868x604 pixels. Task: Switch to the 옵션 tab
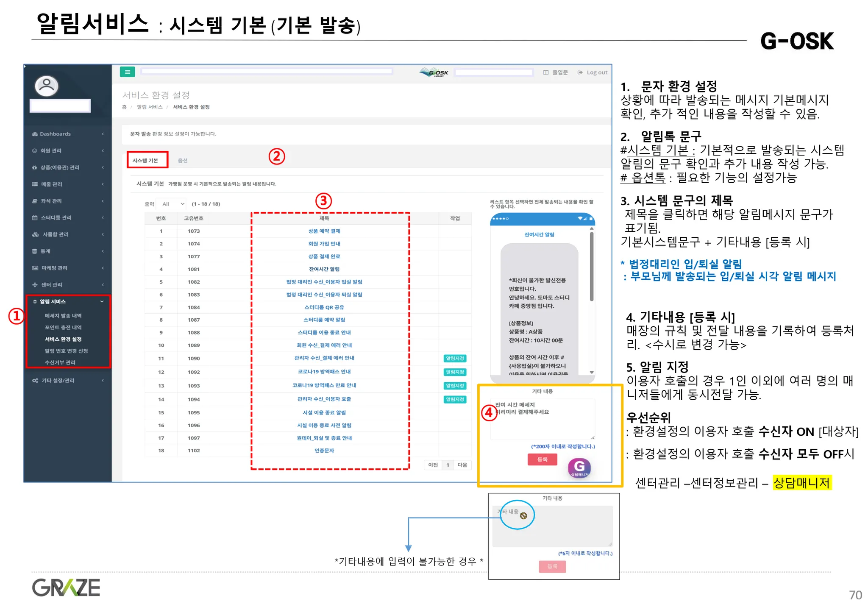pyautogui.click(x=183, y=161)
